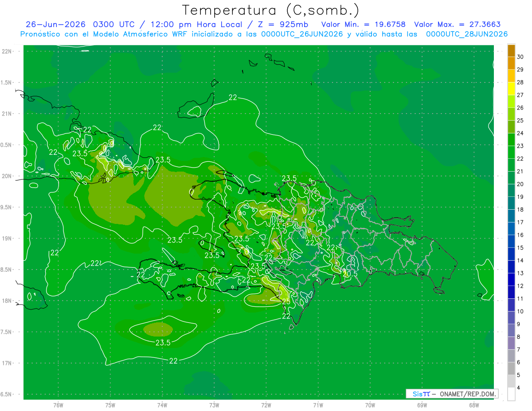Screen dimensions: 532x411
Task: Select the "Z = 925mb" level text
Action: tap(283, 24)
